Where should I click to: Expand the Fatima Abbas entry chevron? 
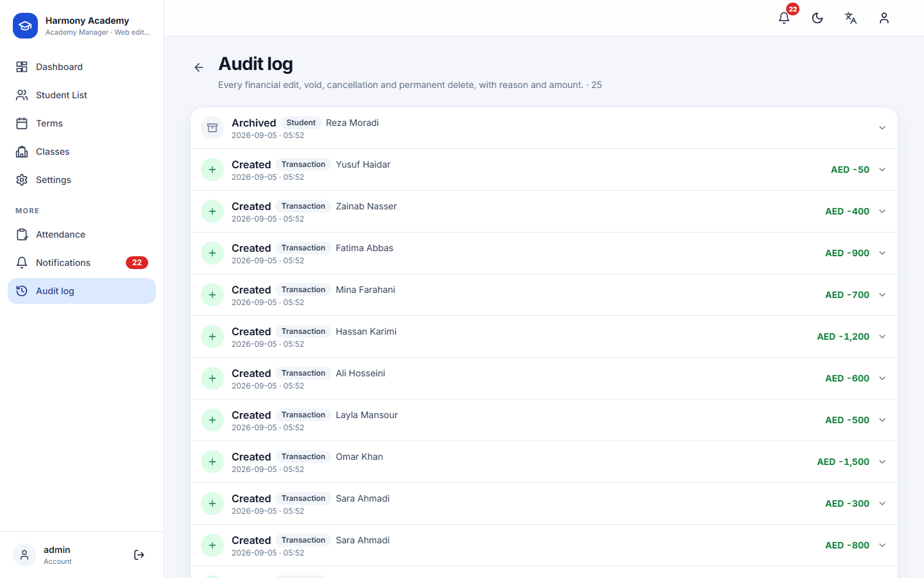pos(882,253)
